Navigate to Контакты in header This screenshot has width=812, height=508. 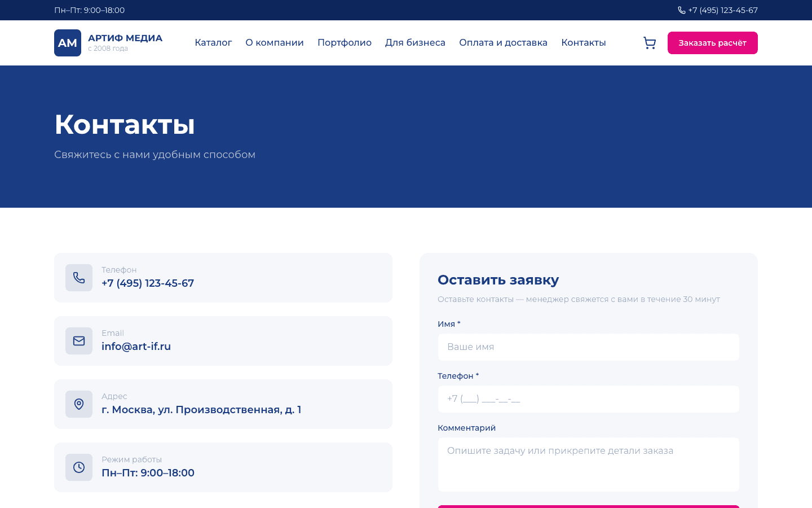(x=584, y=43)
